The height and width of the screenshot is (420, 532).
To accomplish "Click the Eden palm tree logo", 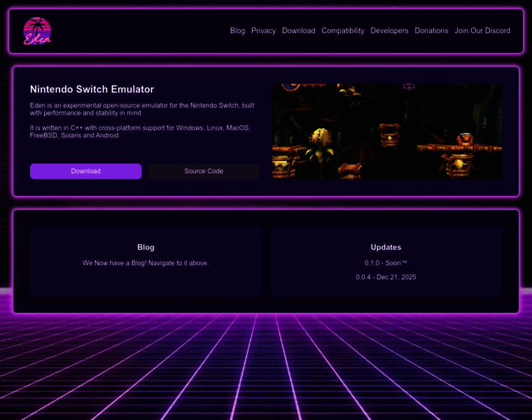I will coord(37,31).
